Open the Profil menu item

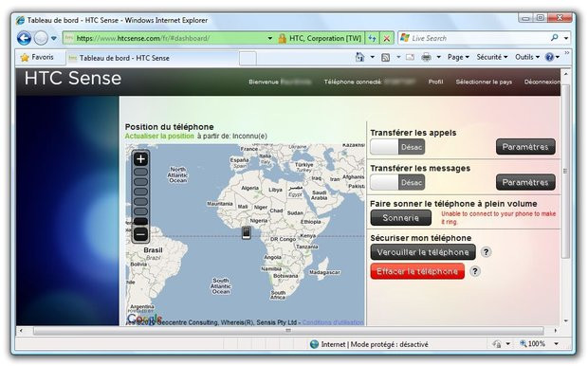coord(435,82)
